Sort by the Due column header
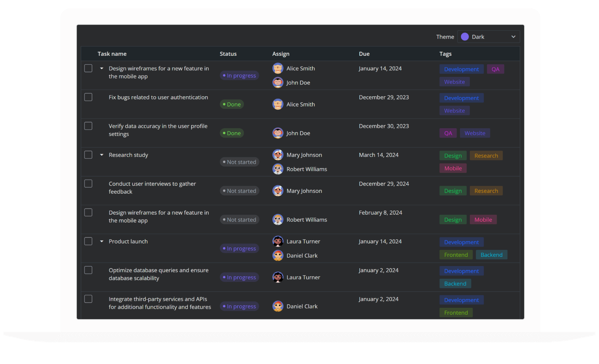The height and width of the screenshot is (364, 599). tap(364, 54)
